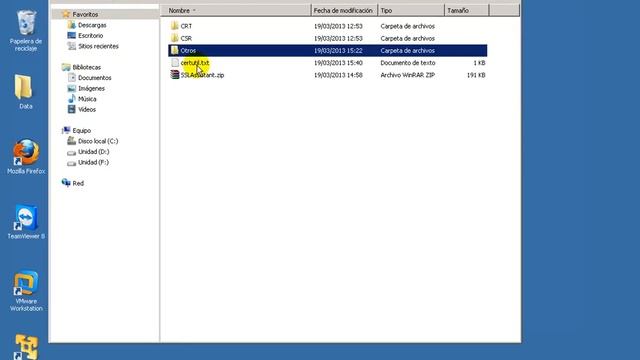Click the Bibliotecas icon in navigation pane

pyautogui.click(x=66, y=67)
